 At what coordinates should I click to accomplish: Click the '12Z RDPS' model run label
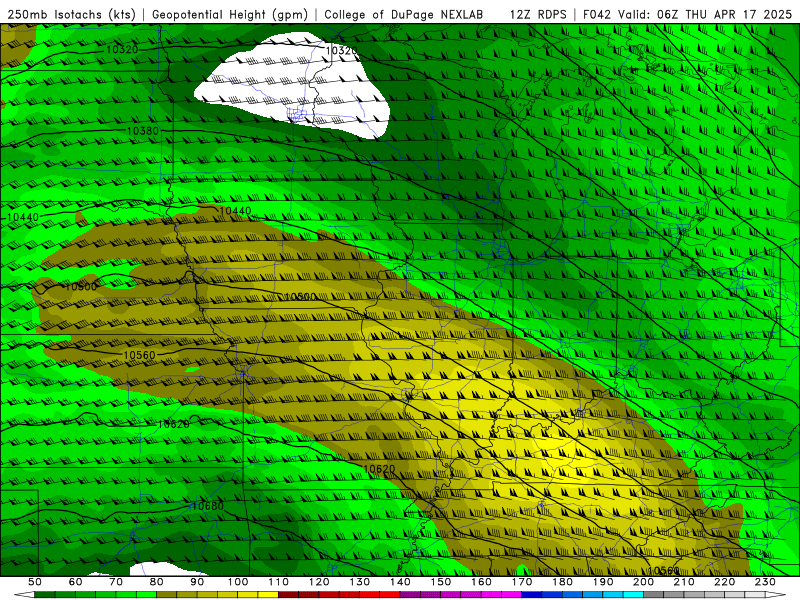click(x=538, y=15)
